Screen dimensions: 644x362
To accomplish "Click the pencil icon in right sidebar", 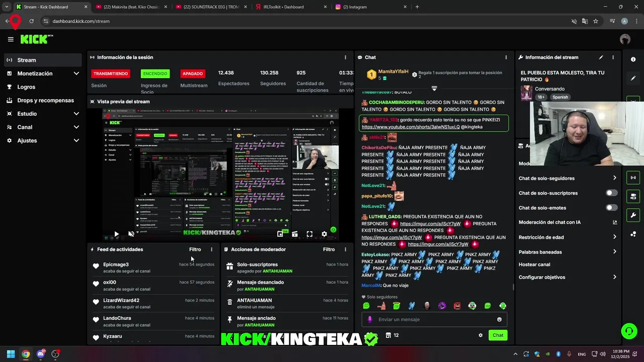I will (x=633, y=78).
